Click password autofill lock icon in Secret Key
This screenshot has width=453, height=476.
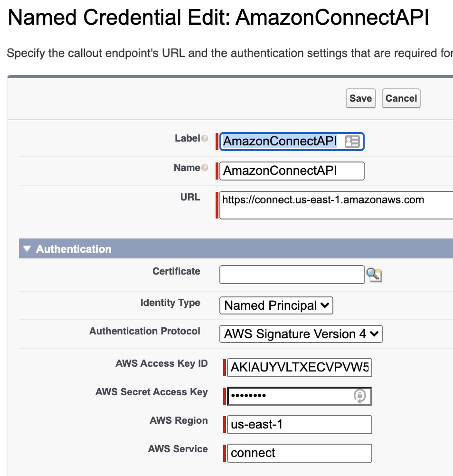click(360, 396)
